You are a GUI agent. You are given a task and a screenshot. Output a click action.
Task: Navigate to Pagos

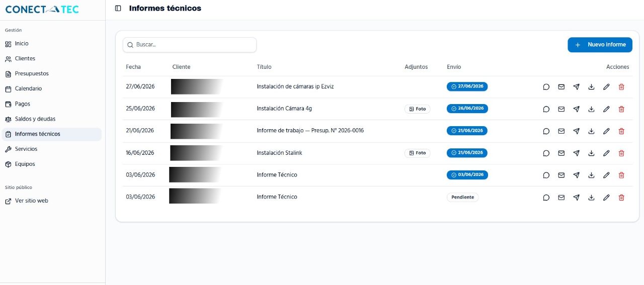(x=52, y=104)
